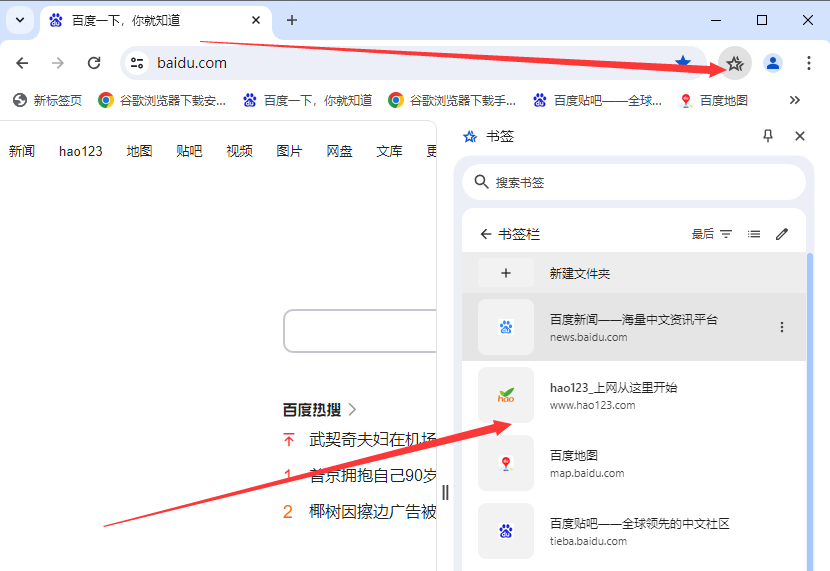Screen dimensions: 830x571
Task: Pin the bookmarks side panel
Action: pyautogui.click(x=768, y=136)
